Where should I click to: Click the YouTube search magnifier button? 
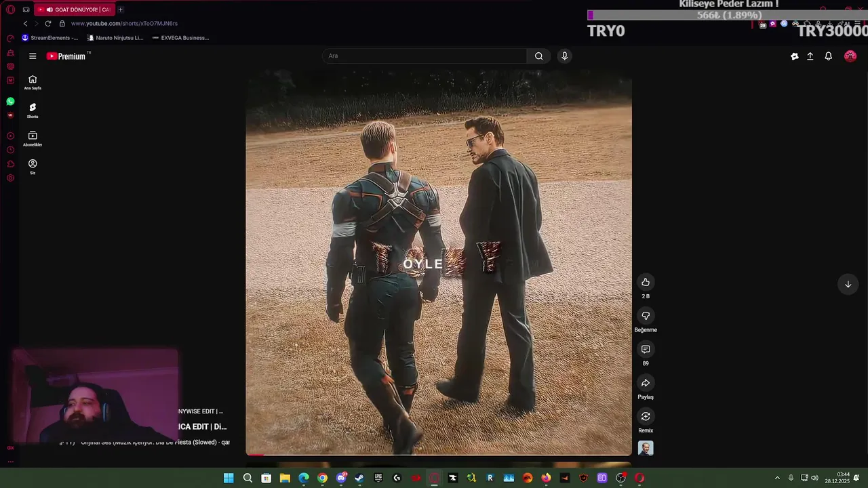(538, 56)
